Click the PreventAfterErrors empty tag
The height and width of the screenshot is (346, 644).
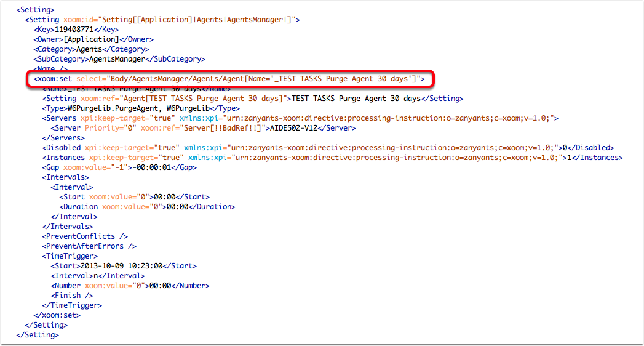click(x=89, y=246)
